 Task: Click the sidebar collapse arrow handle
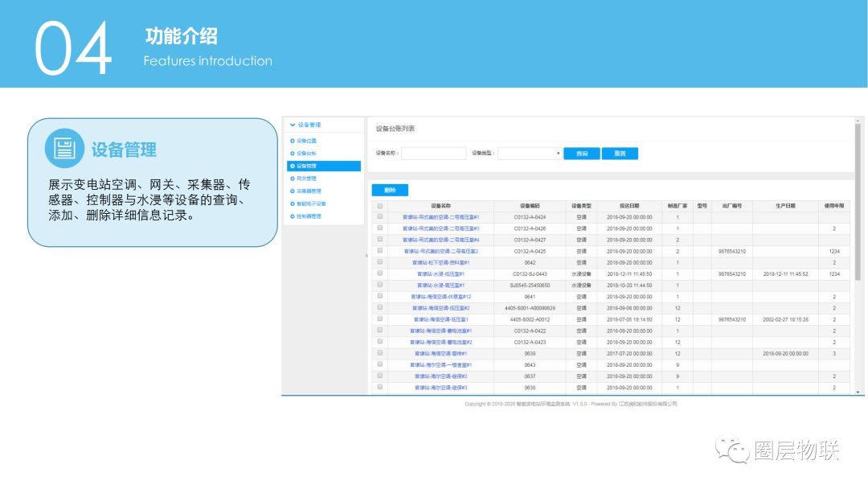point(366,256)
